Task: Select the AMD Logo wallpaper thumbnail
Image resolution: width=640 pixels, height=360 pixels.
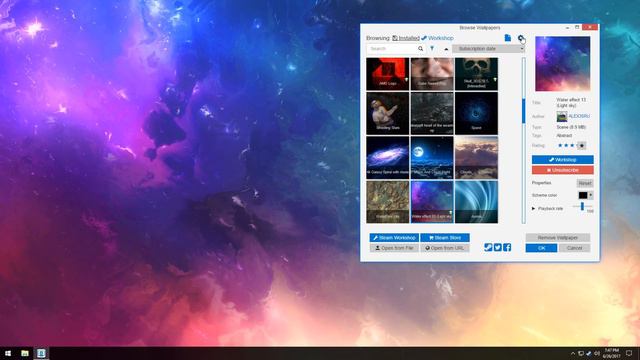Action: [387, 74]
